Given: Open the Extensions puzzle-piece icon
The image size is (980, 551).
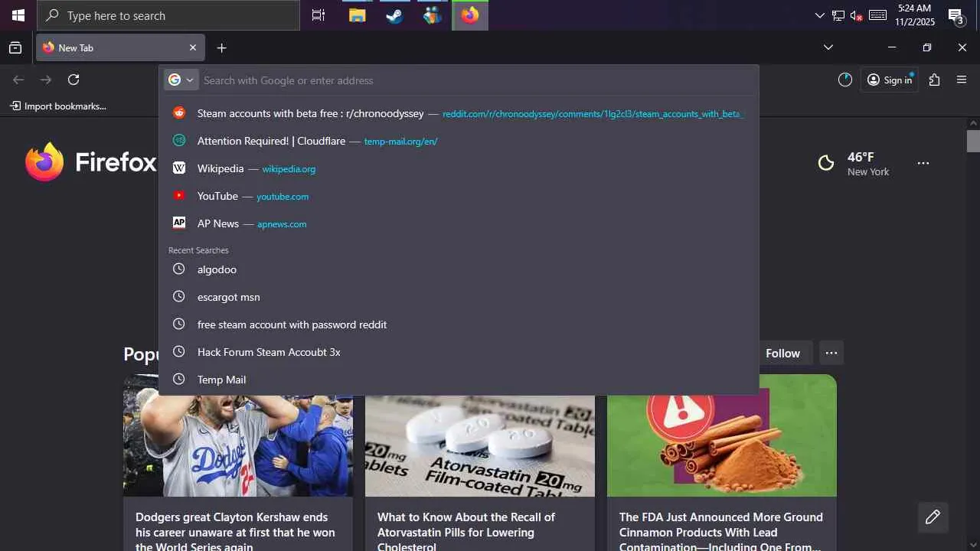Looking at the screenshot, I should (934, 80).
